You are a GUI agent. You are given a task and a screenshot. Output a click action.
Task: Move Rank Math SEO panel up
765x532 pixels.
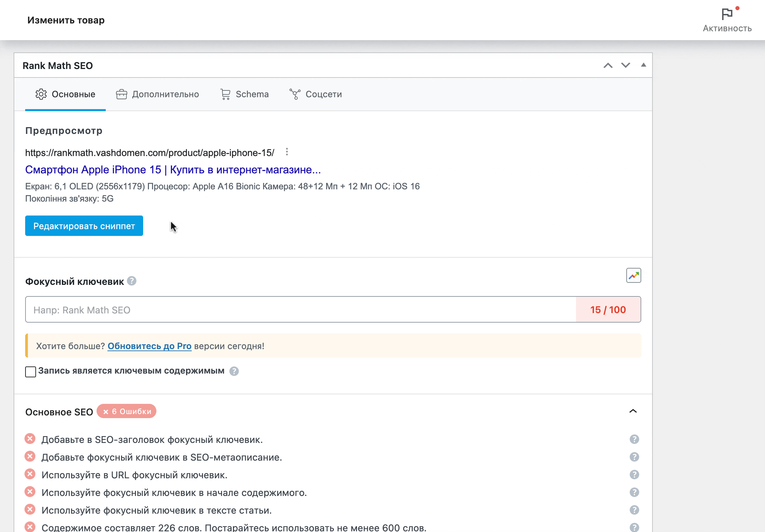click(x=608, y=66)
